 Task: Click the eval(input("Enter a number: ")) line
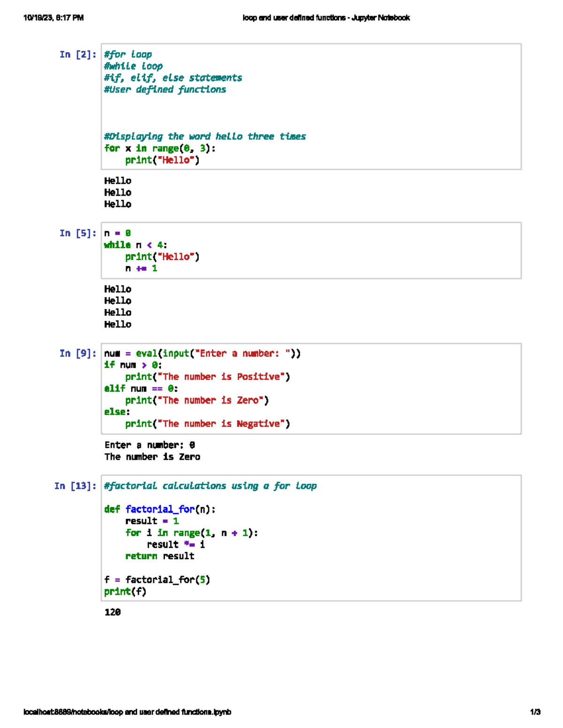[202, 353]
